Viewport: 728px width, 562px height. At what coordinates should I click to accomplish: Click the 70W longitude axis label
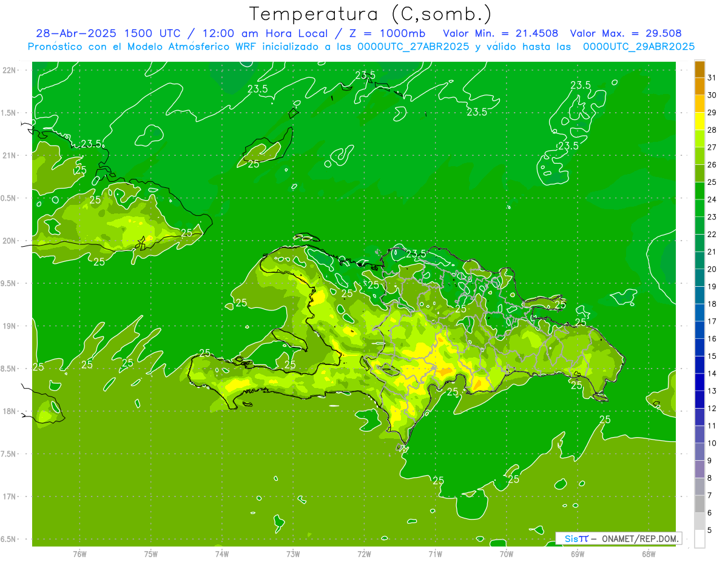coord(507,554)
